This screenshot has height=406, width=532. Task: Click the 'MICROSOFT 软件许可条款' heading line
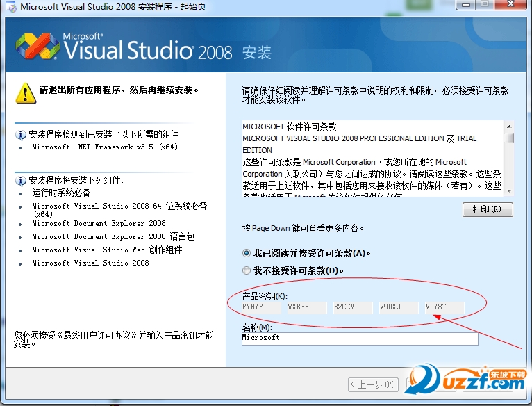[x=290, y=127]
